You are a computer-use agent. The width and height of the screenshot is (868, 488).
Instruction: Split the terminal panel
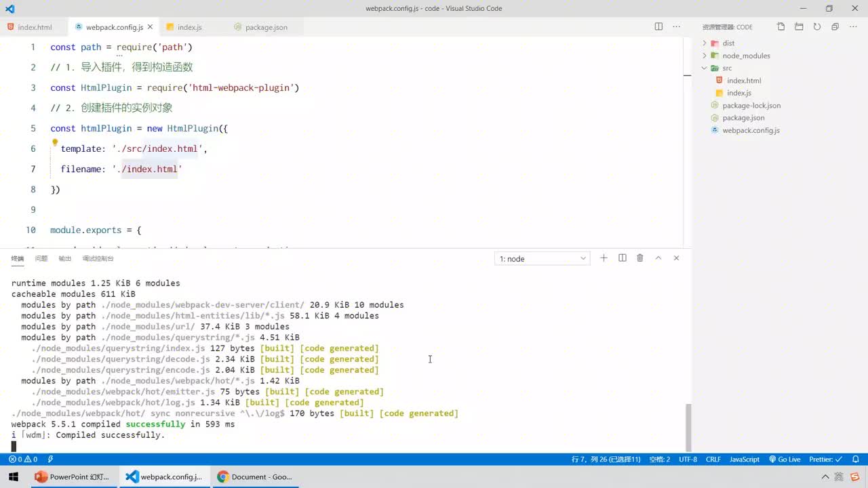coord(623,258)
